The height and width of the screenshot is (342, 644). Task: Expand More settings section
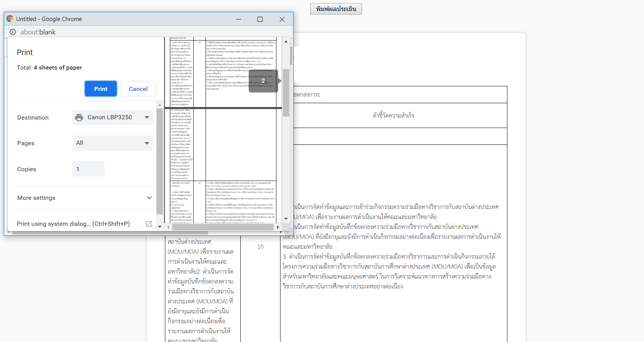pyautogui.click(x=84, y=198)
